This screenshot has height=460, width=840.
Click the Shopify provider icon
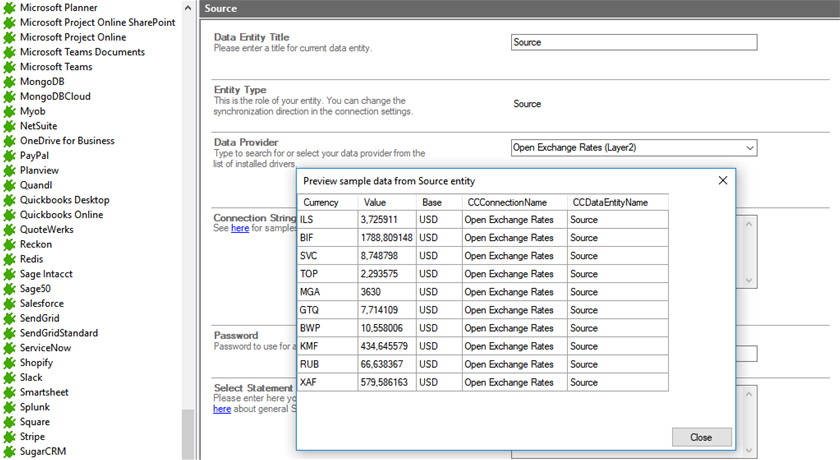10,363
